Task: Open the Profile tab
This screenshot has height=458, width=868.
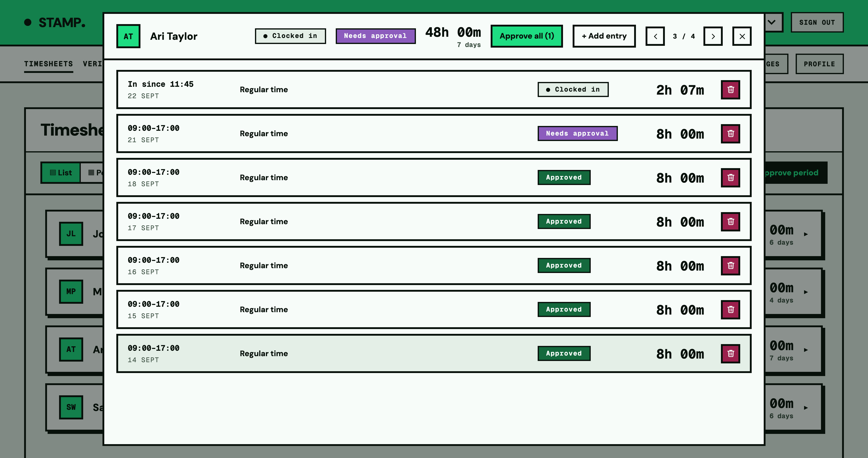Action: tap(820, 64)
